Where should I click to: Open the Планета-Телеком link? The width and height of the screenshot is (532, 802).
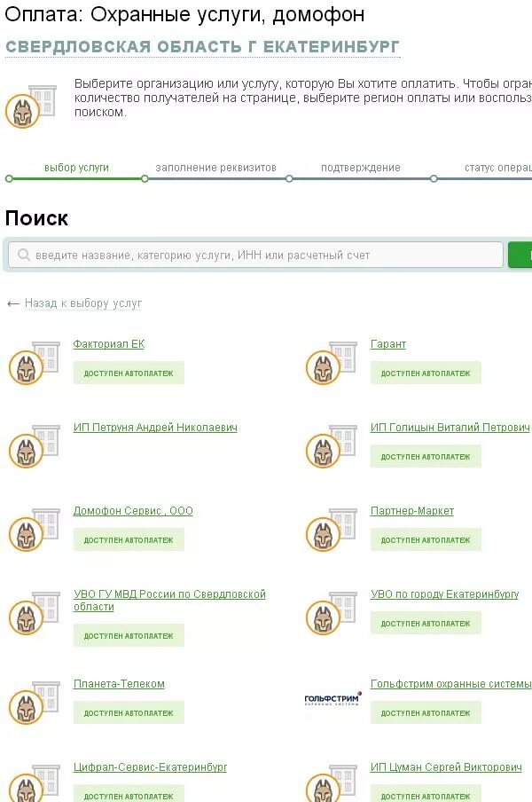[119, 683]
